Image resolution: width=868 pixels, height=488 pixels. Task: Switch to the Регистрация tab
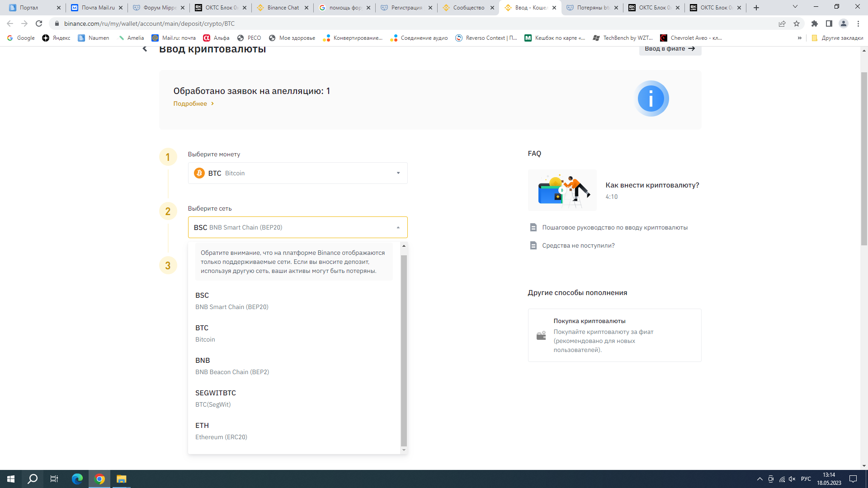pyautogui.click(x=406, y=8)
